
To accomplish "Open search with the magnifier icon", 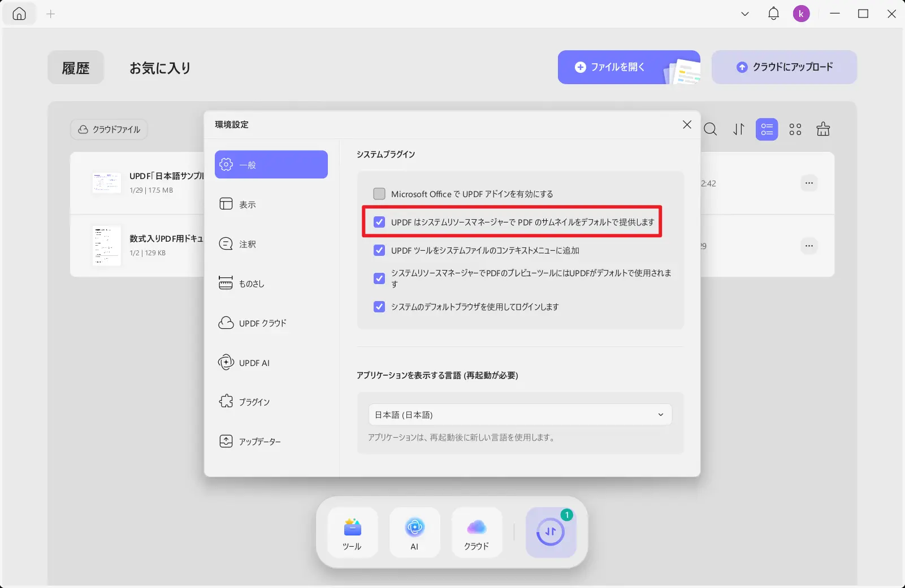I will click(x=711, y=129).
